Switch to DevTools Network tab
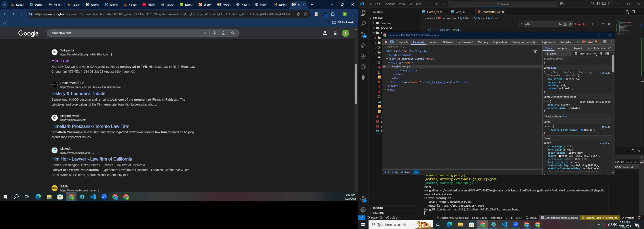 coord(448,42)
